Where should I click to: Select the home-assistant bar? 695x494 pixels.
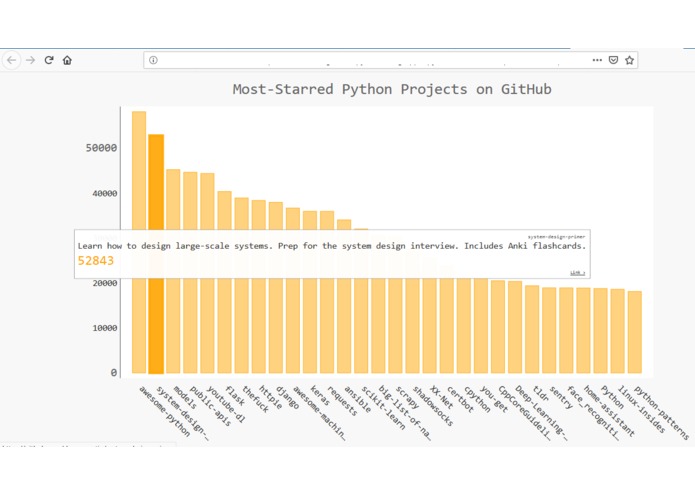[583, 331]
